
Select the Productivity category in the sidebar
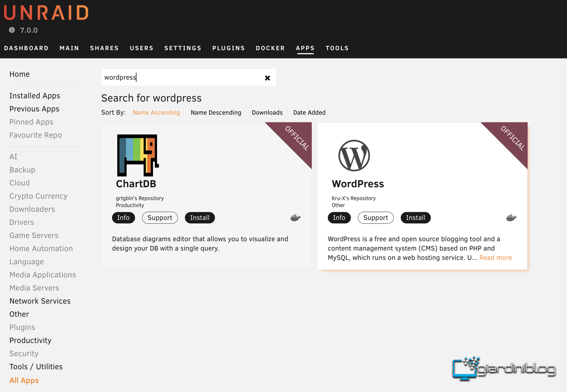point(30,341)
